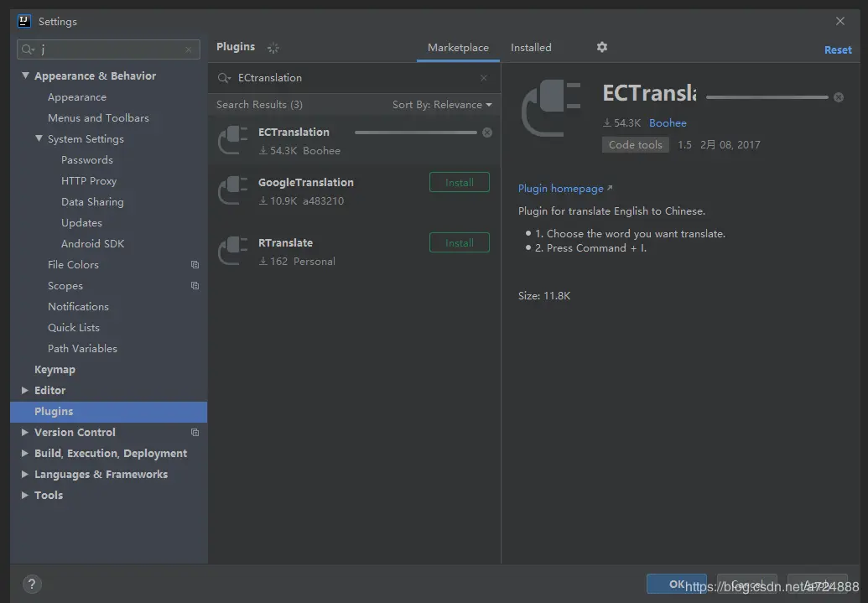Screen dimensions: 868x603
Task: Focus the settings search input field
Action: click(108, 49)
